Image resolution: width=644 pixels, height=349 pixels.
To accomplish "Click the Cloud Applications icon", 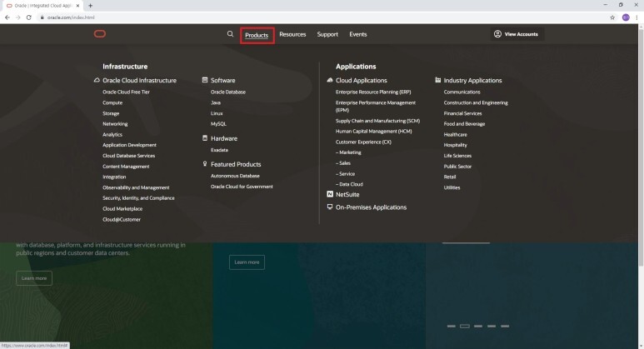I will coord(329,80).
